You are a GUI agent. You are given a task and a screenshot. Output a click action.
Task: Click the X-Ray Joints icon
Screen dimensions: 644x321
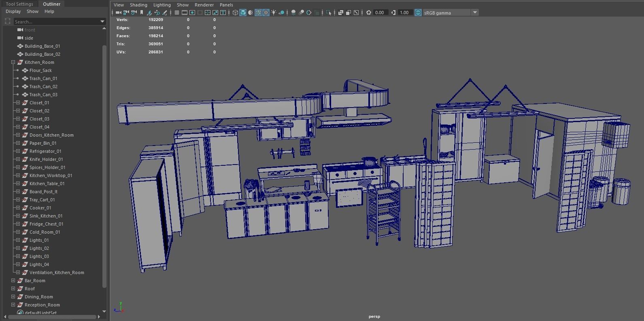tap(356, 13)
